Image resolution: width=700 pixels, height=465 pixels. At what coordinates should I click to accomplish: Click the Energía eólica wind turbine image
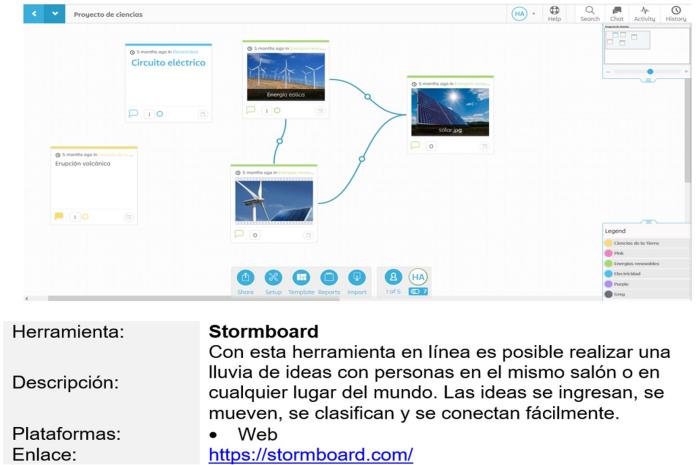click(x=286, y=75)
